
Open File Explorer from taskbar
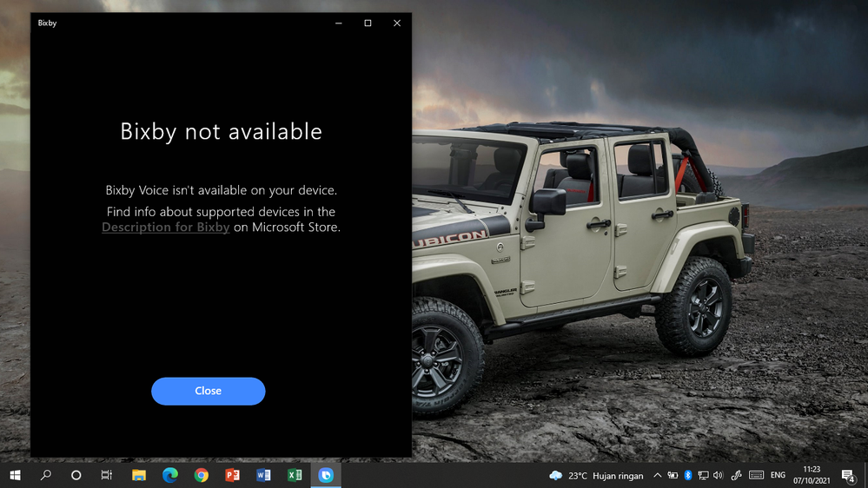(139, 475)
